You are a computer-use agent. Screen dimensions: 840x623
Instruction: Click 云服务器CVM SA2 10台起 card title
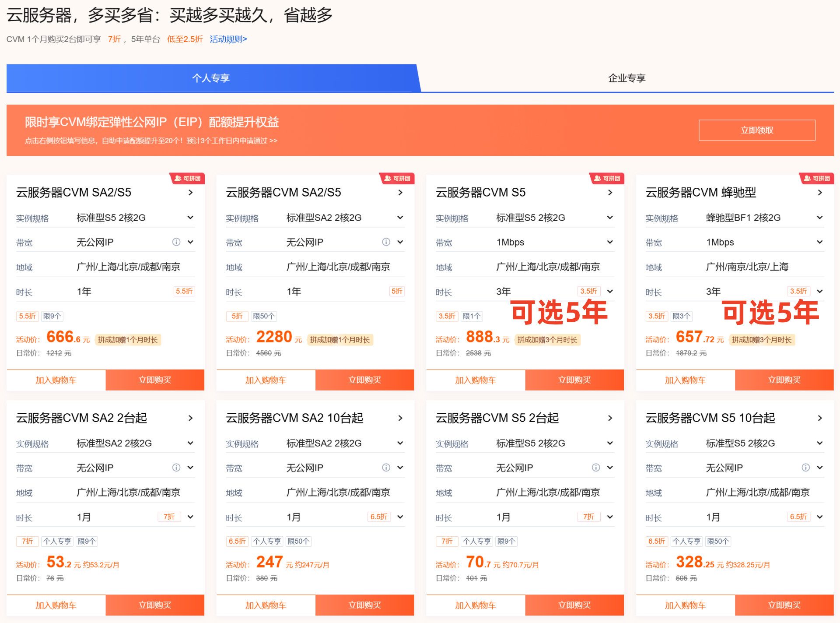(x=294, y=418)
